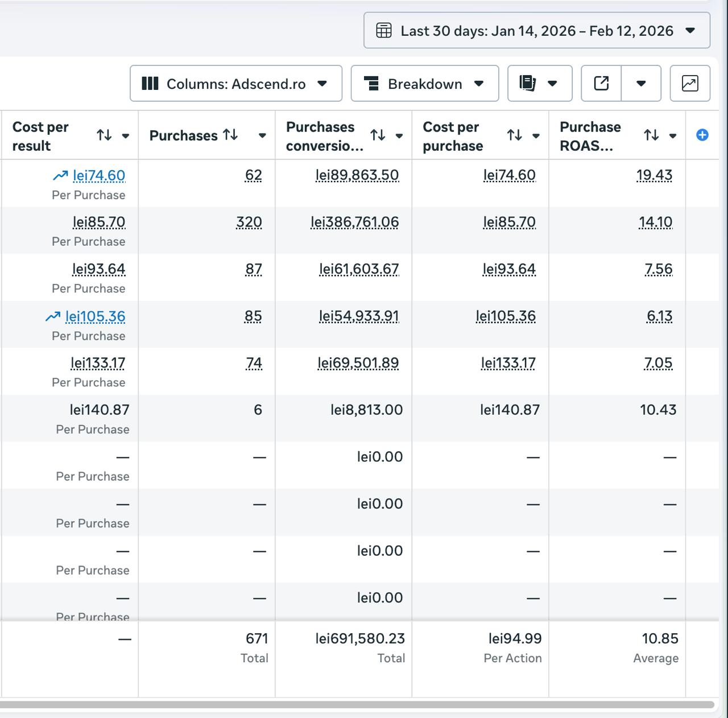728x718 pixels.
Task: Sort by the Purchases column arrows
Action: [230, 135]
